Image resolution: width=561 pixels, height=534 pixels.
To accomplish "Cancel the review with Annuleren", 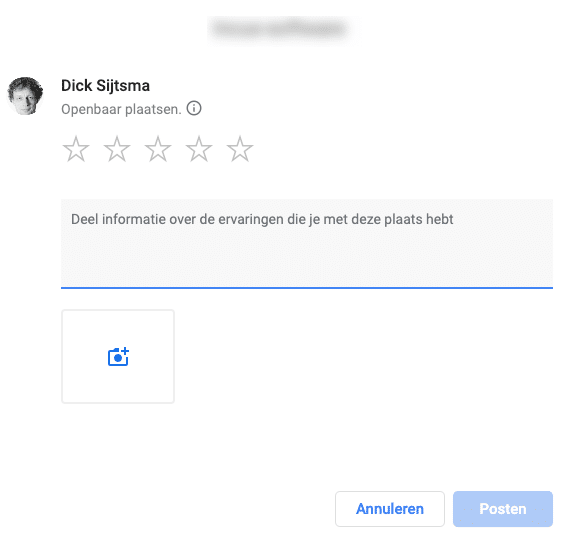I will pos(390,509).
